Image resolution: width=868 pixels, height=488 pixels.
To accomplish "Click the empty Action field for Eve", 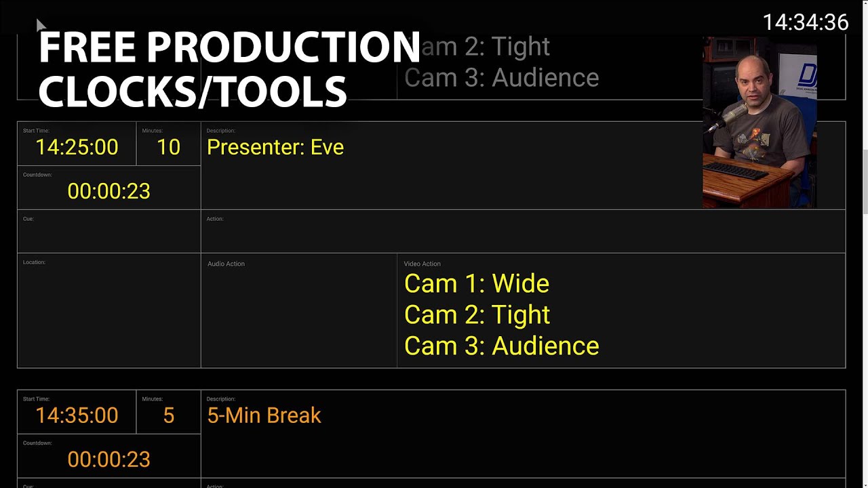I will pyautogui.click(x=523, y=231).
